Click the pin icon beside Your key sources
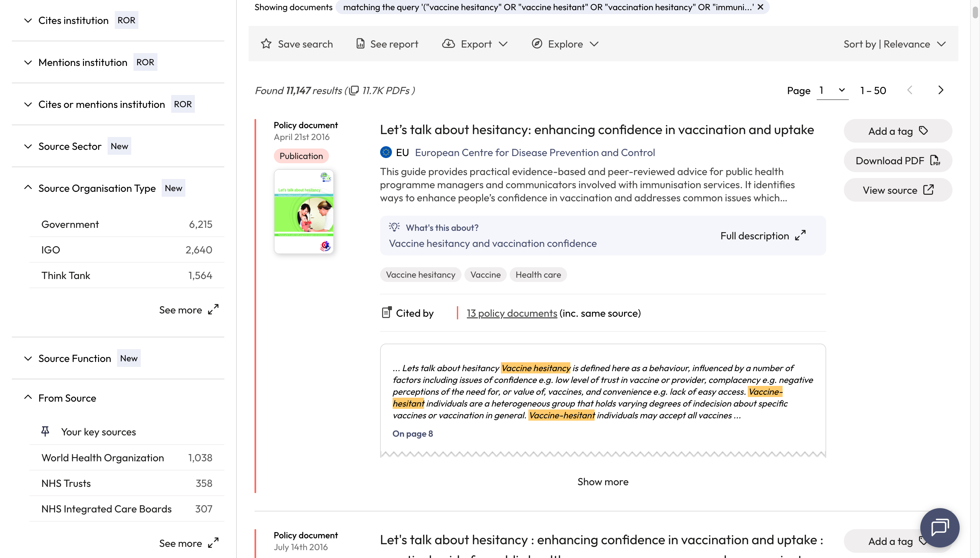980x558 pixels. [x=45, y=431]
